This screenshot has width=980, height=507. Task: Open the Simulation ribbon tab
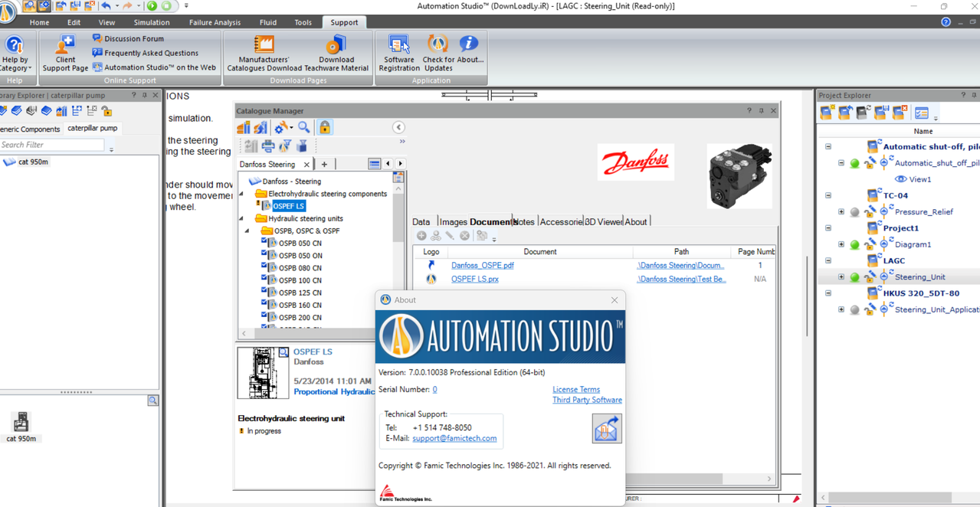152,22
